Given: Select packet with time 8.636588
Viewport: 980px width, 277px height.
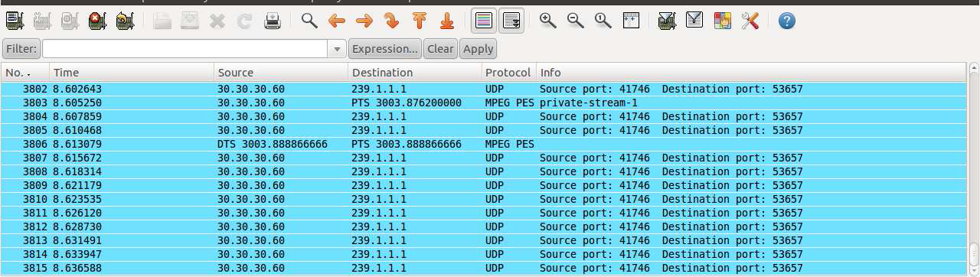Looking at the screenshot, I should click(x=484, y=268).
